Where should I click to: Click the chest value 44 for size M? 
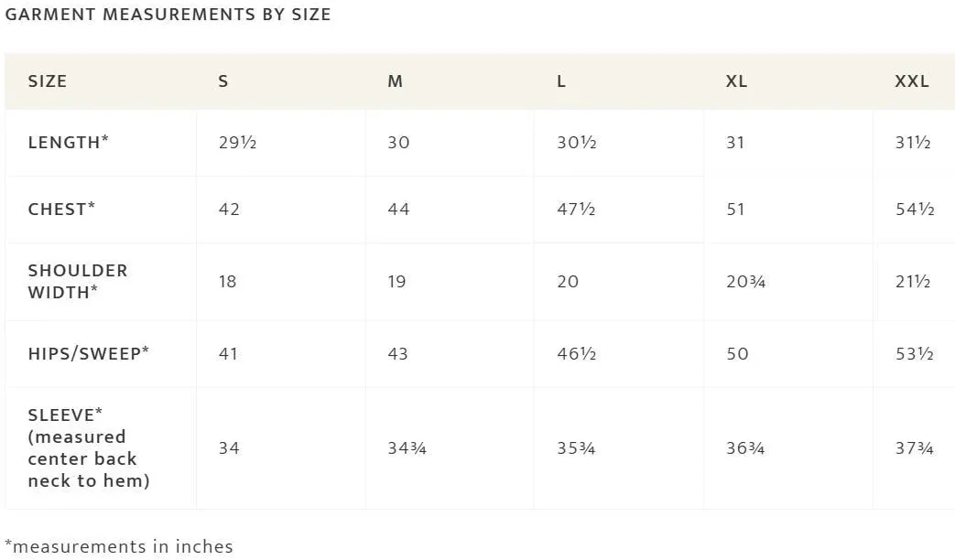pyautogui.click(x=398, y=210)
